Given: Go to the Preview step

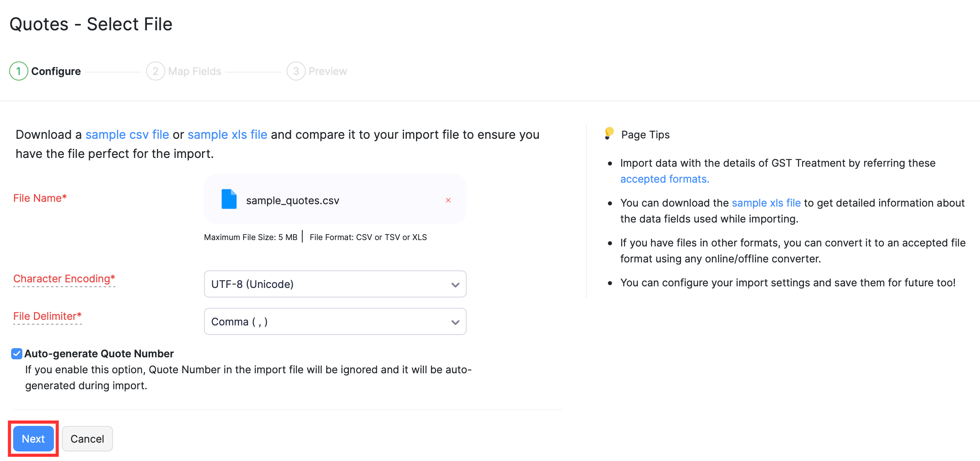Looking at the screenshot, I should 327,71.
